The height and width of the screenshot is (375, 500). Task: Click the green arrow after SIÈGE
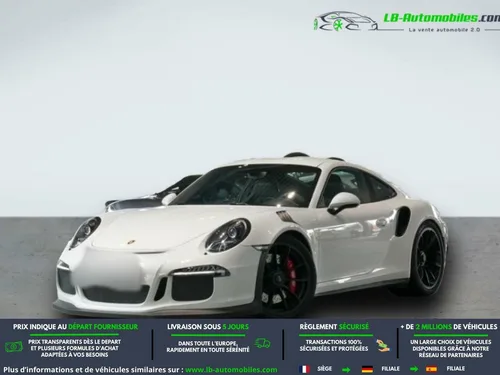coord(346,369)
